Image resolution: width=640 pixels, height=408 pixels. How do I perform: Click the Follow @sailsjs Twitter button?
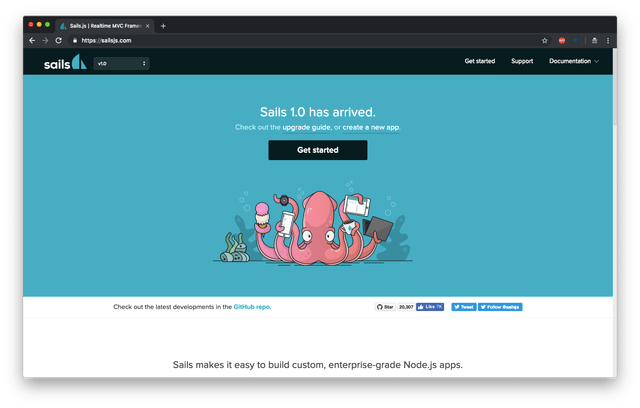coord(500,307)
